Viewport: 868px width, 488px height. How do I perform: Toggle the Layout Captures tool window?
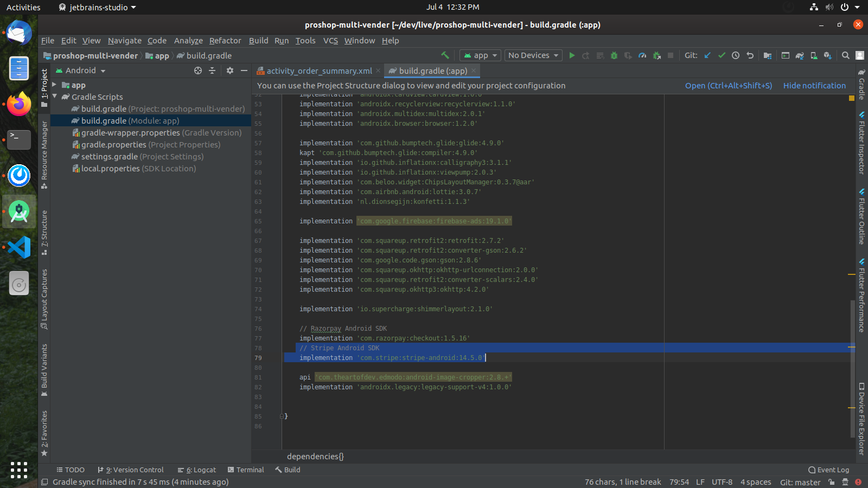44,299
